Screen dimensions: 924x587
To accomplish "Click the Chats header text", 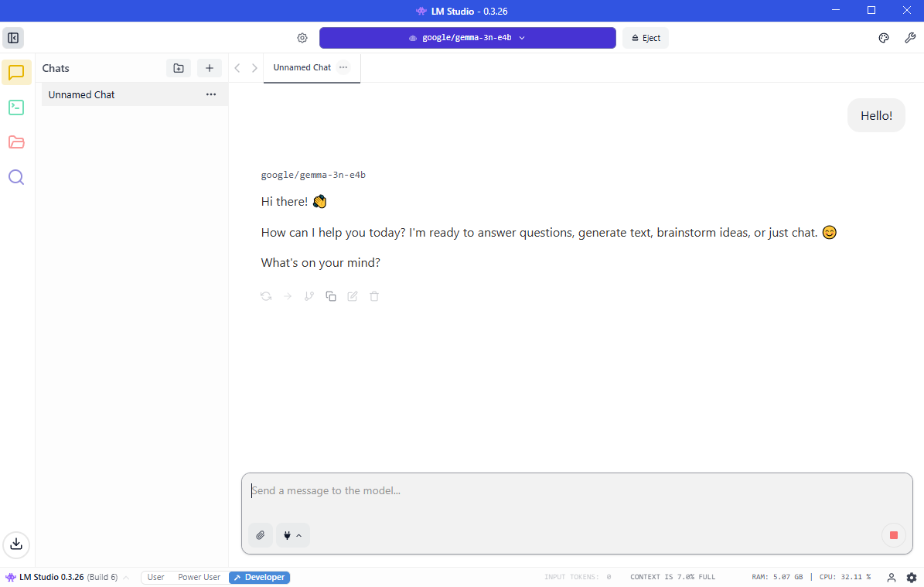I will (x=56, y=68).
